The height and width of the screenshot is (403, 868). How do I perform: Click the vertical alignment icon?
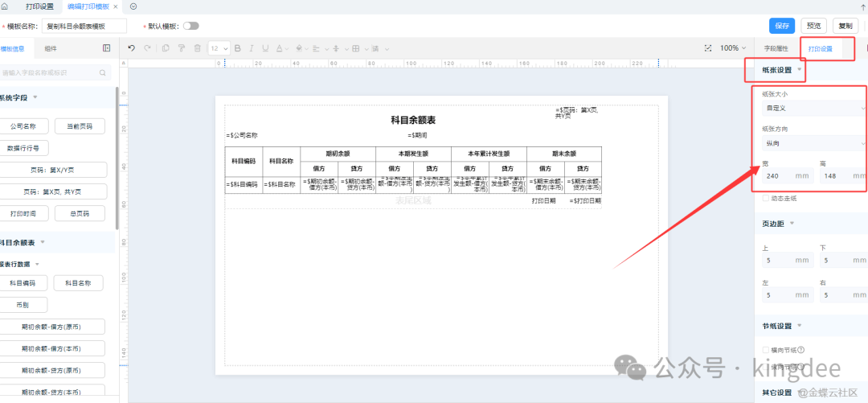(336, 48)
